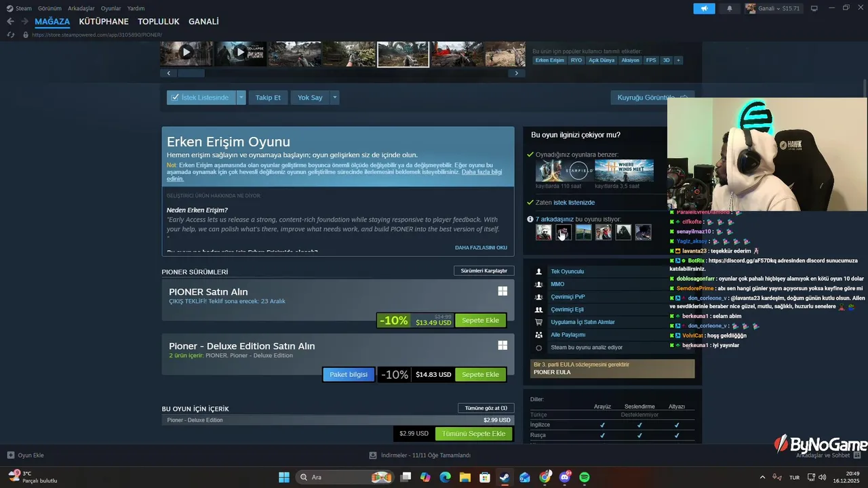Image resolution: width=868 pixels, height=488 pixels.
Task: Toggle the İstek Listesinde wishlist checkbox button
Action: 201,98
